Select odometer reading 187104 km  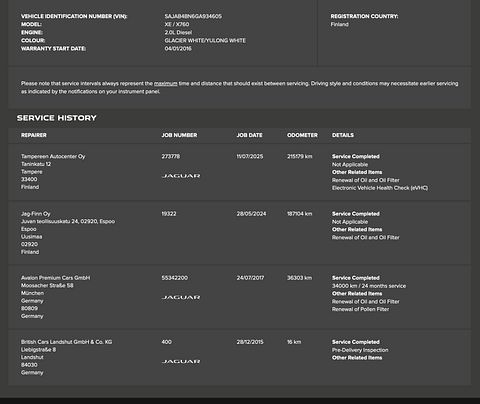click(300, 214)
